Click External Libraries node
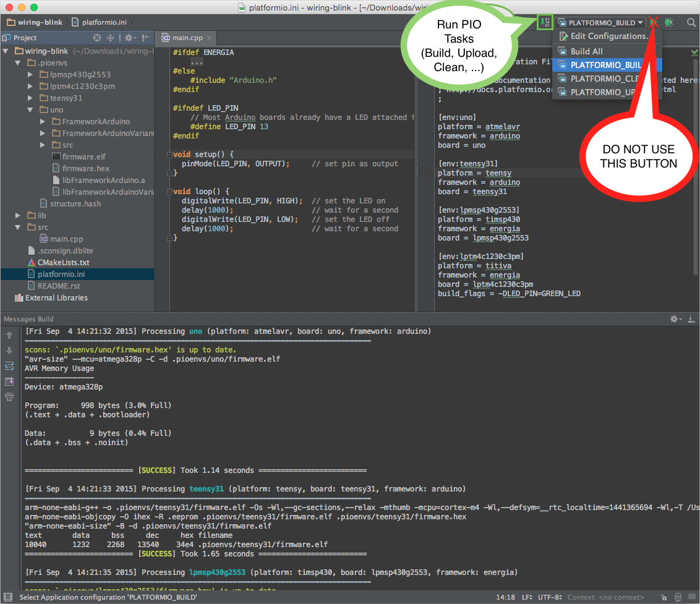Screen dimensions: 700x604 (x=51, y=298)
